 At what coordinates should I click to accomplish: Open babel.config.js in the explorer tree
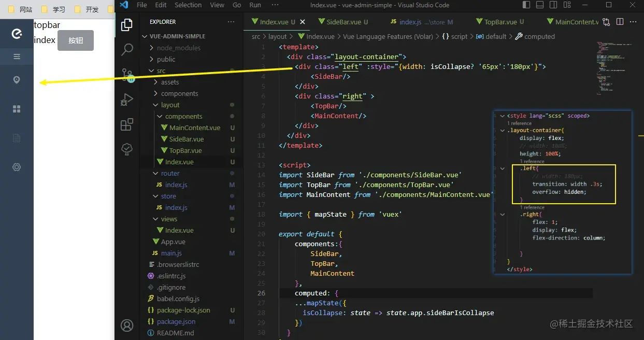coord(178,299)
